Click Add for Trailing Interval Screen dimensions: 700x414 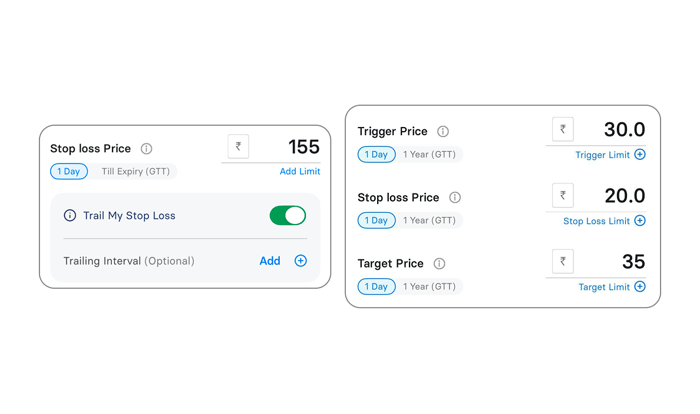click(x=270, y=261)
